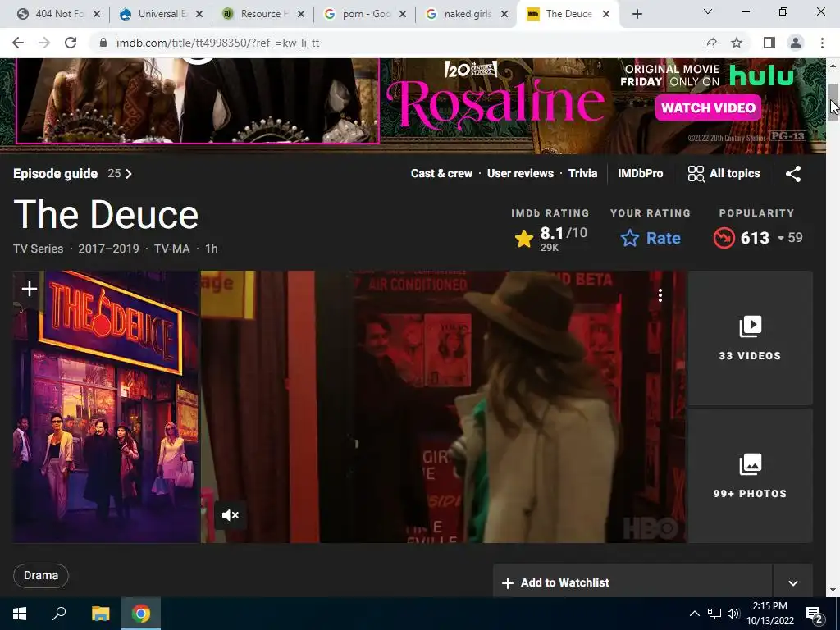Close the 404 Not Found tab
This screenshot has width=840, height=630.
[97, 15]
